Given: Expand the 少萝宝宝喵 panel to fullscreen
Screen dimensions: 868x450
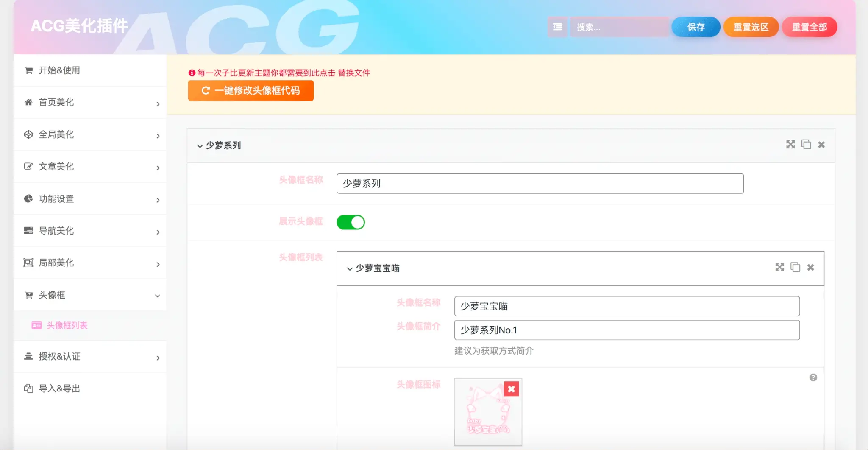Looking at the screenshot, I should click(x=779, y=267).
